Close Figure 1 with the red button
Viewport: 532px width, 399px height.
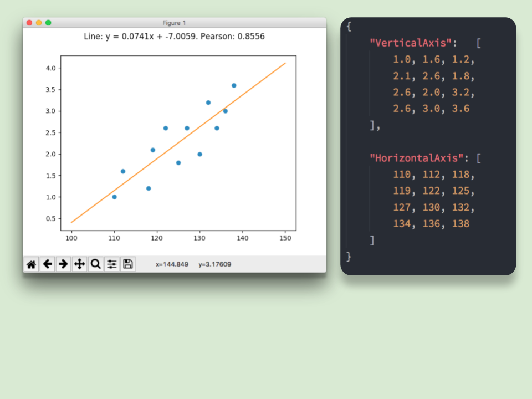(29, 23)
